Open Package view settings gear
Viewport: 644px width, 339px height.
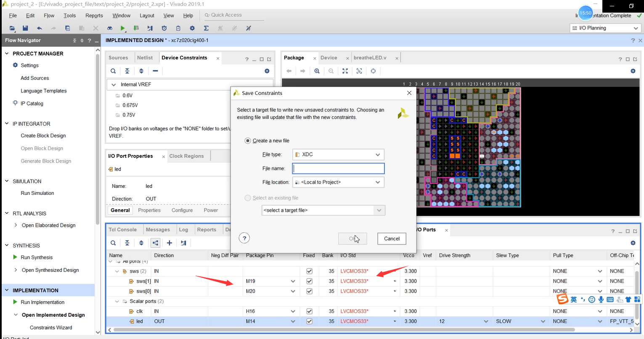click(633, 71)
